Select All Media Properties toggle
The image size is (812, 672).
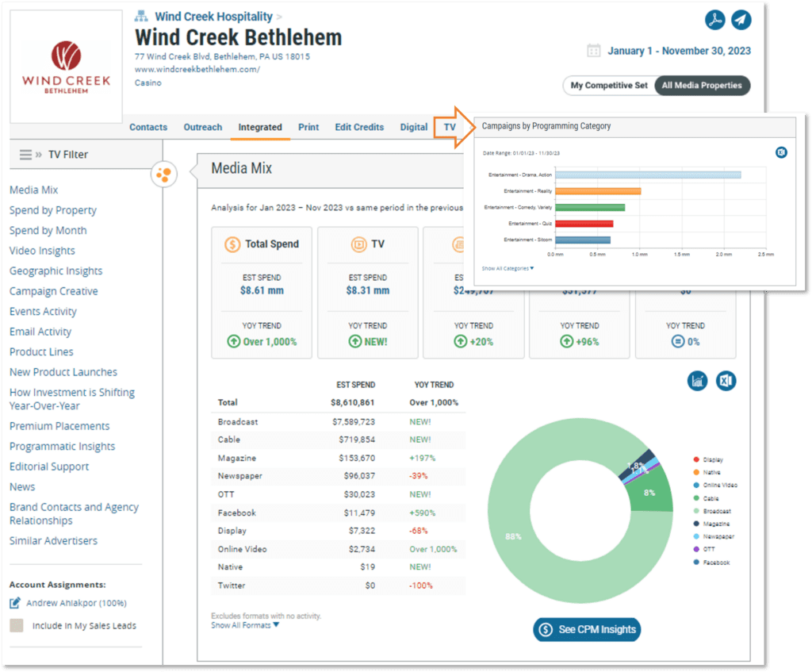pyautogui.click(x=702, y=86)
